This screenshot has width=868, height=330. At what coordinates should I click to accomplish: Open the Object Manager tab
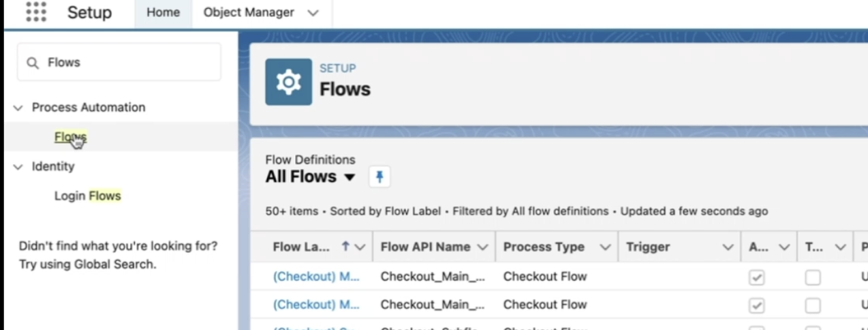pos(249,13)
